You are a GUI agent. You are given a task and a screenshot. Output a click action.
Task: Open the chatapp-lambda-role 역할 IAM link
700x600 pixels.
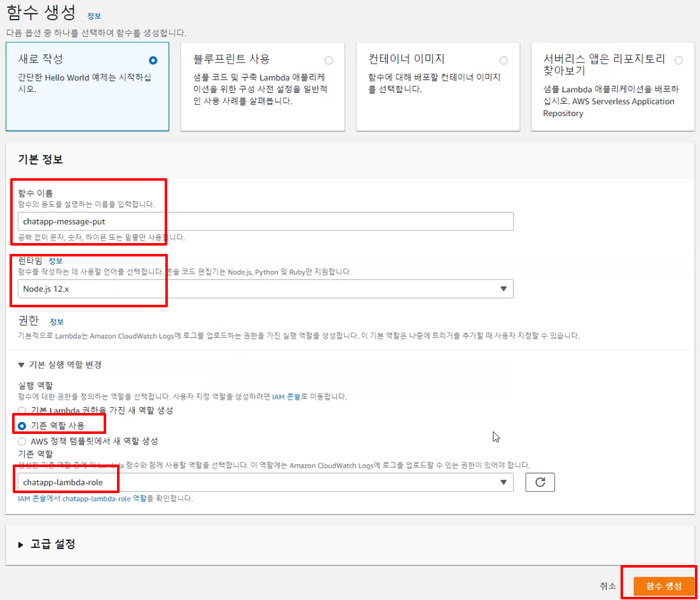pyautogui.click(x=82, y=498)
